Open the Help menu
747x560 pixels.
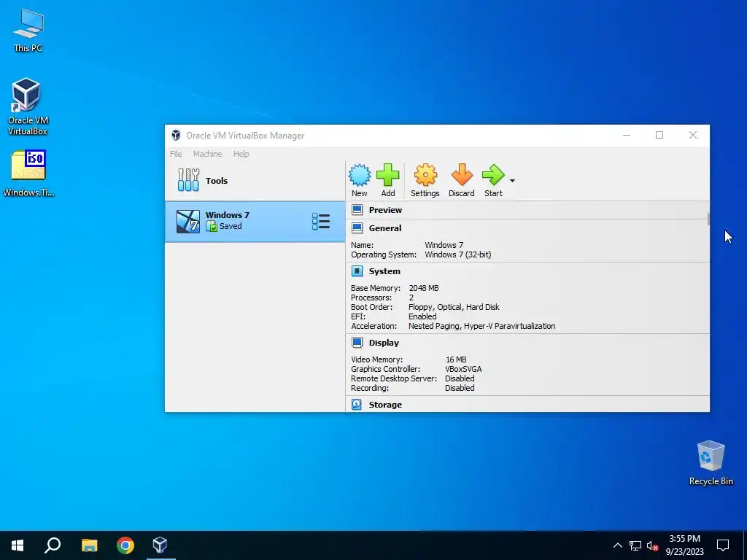(x=241, y=154)
